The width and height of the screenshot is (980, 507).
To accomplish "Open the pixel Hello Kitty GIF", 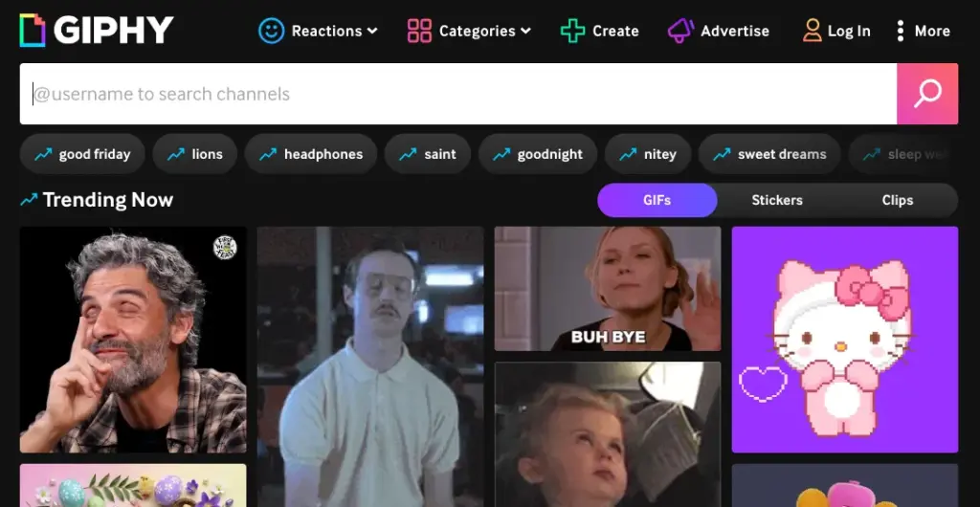I will 845,340.
